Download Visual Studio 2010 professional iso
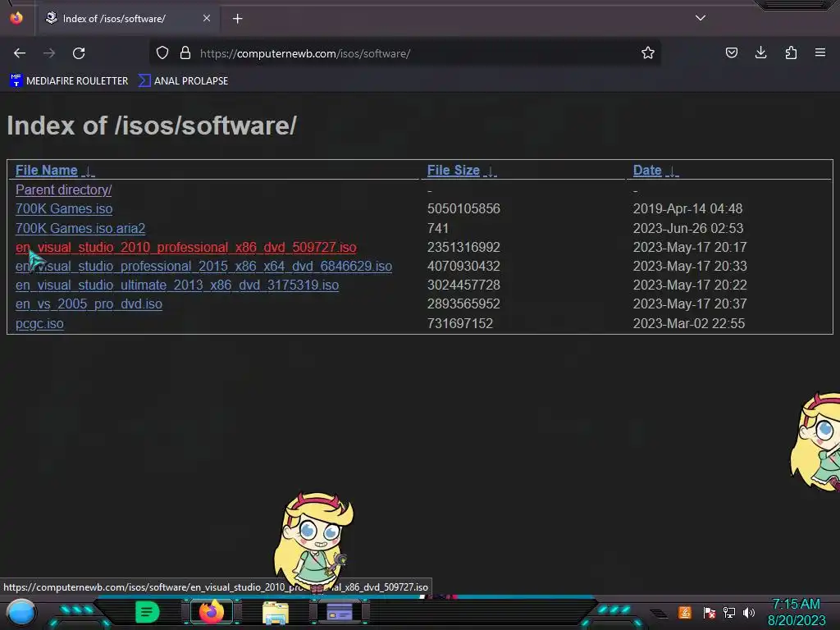This screenshot has height=630, width=840. click(186, 248)
